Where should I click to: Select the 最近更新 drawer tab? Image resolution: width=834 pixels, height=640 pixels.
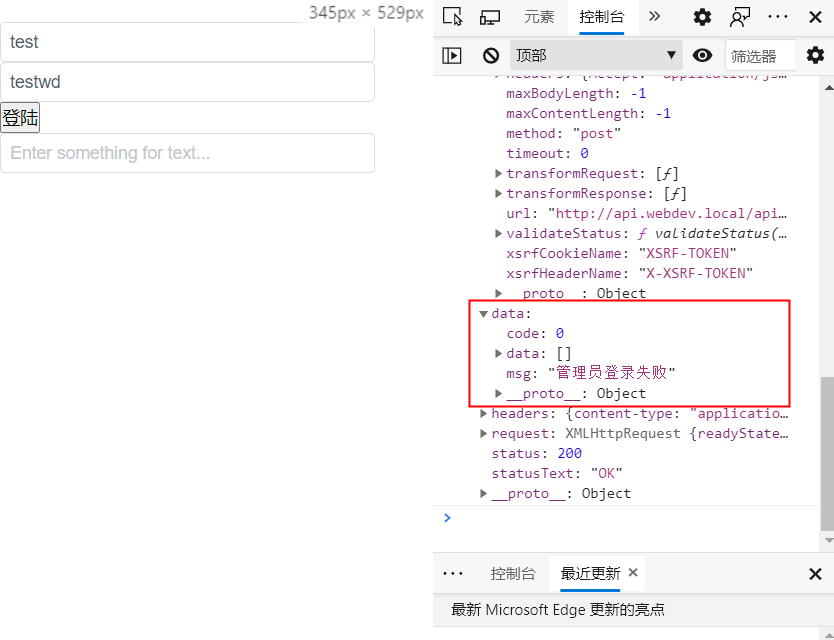[590, 573]
